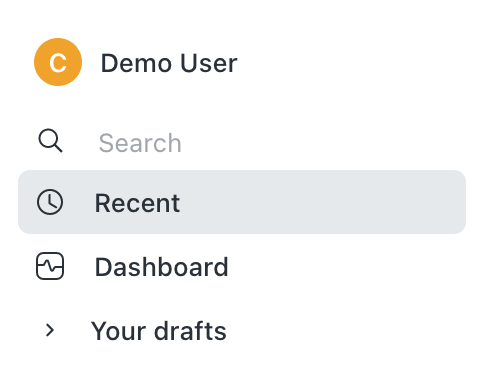Click the waveform icon for Dashboard
Viewport: 482px width, 366px height.
point(50,266)
